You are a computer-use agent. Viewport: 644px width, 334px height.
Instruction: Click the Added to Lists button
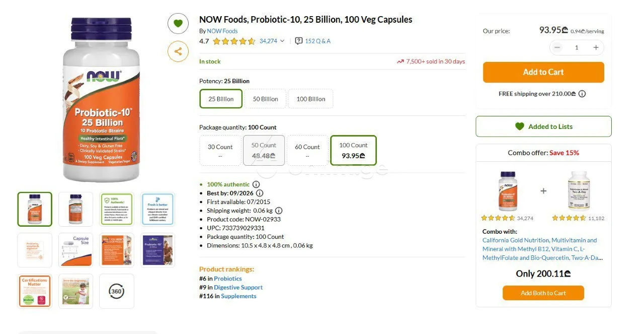pos(543,126)
